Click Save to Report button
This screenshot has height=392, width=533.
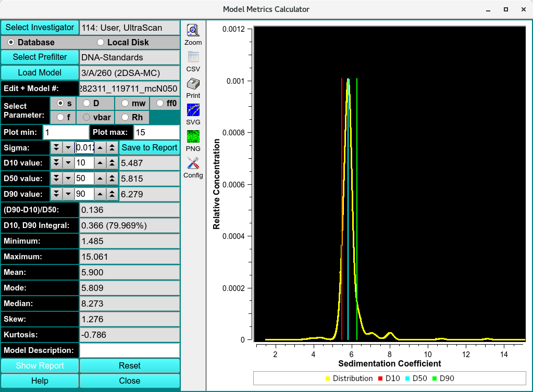point(150,148)
